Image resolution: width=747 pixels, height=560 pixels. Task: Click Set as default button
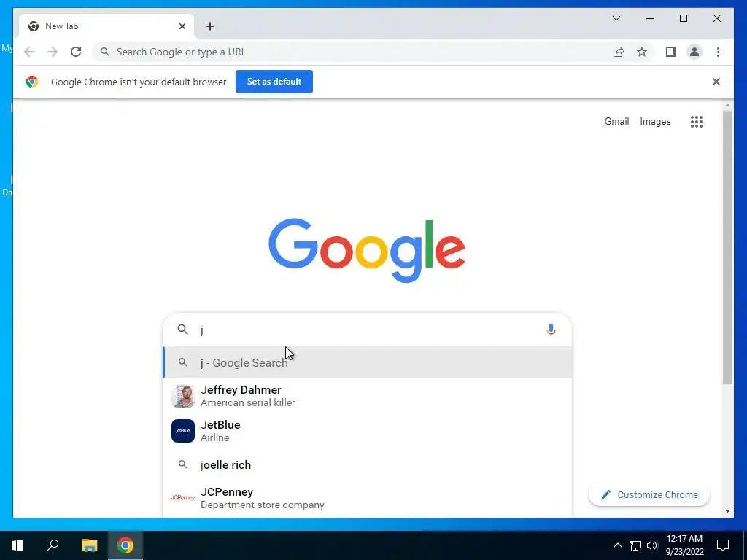[x=274, y=82]
